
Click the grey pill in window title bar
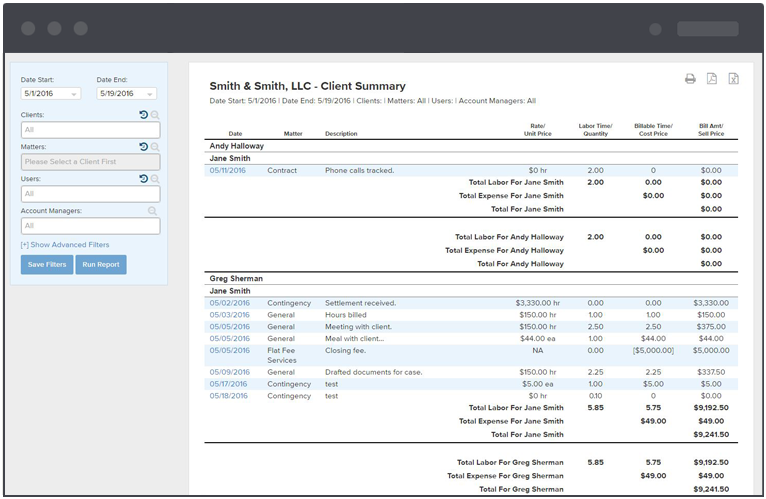(x=707, y=29)
